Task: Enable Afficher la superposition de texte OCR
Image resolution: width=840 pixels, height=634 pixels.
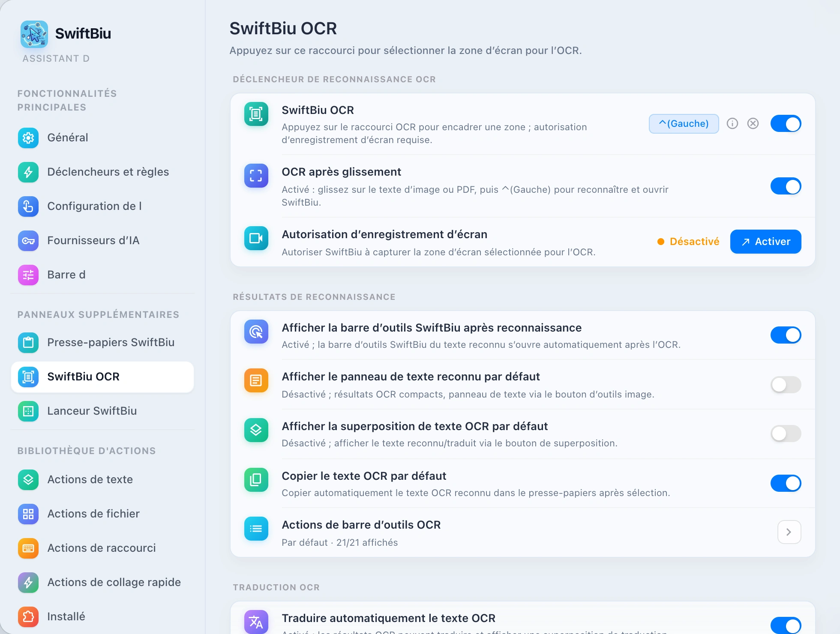Action: point(786,434)
